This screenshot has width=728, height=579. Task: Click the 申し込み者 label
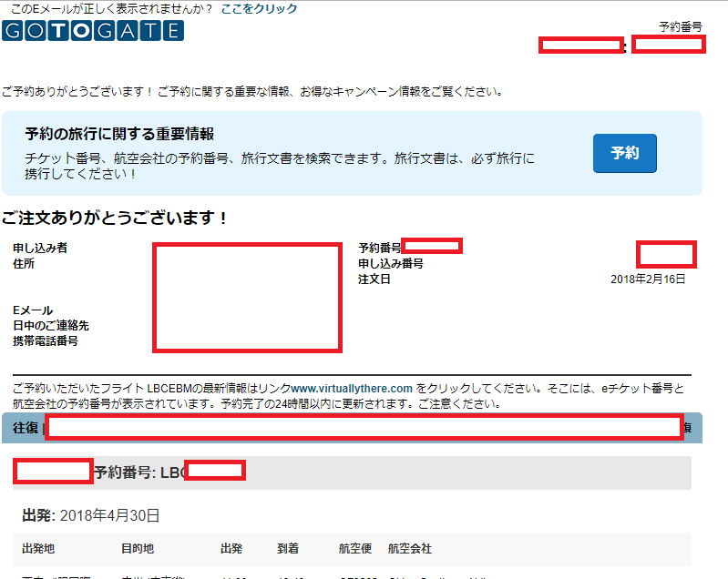39,248
